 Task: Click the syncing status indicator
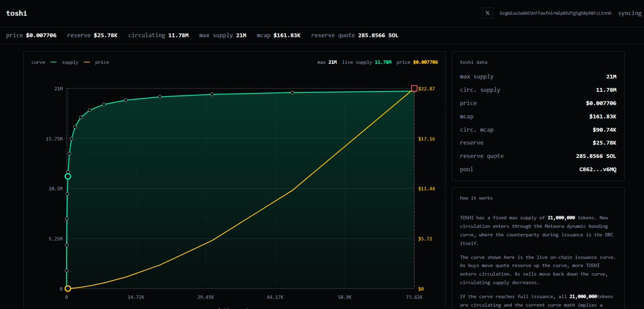630,13
